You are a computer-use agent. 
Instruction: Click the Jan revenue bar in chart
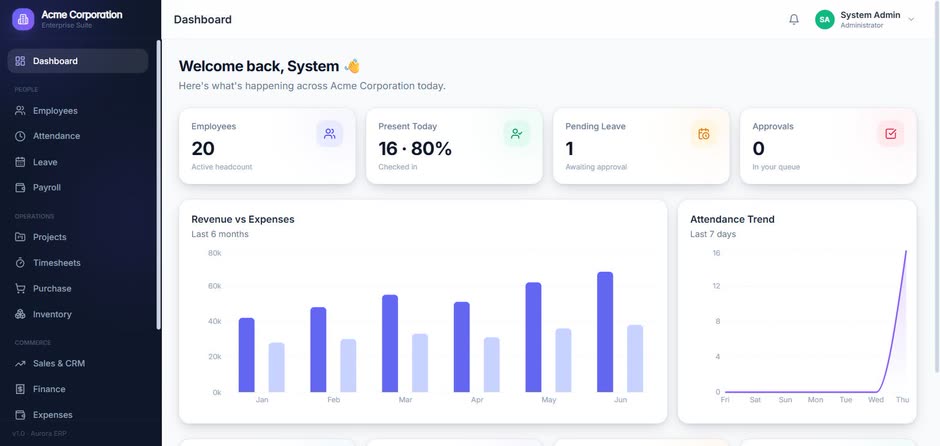pos(246,355)
